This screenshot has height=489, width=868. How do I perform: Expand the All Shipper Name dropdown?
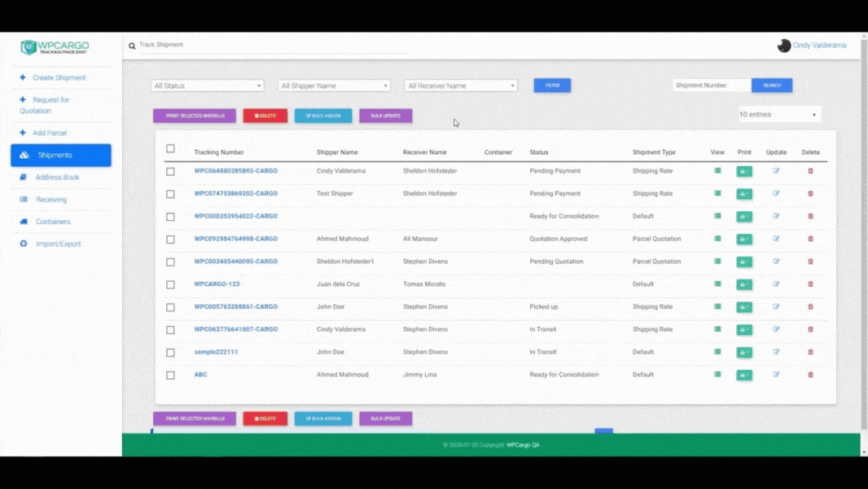(x=334, y=86)
